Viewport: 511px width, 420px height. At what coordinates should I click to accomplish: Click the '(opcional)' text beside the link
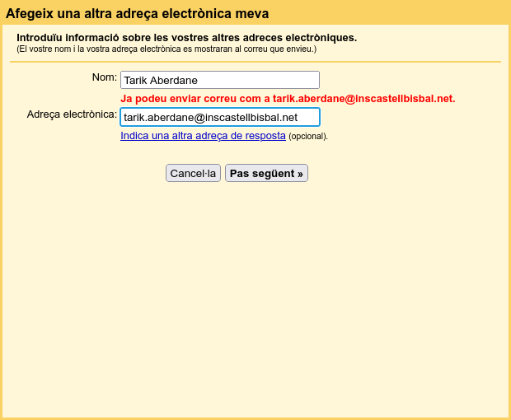click(x=308, y=137)
